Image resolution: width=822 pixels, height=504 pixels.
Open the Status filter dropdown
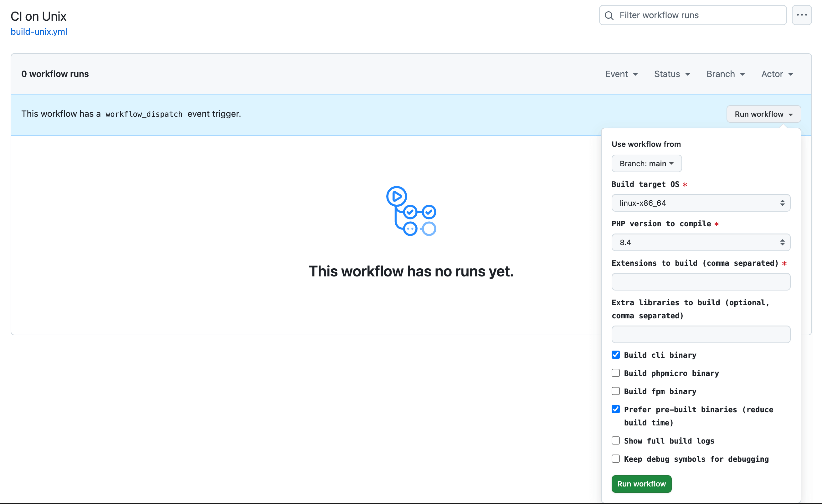click(x=672, y=74)
